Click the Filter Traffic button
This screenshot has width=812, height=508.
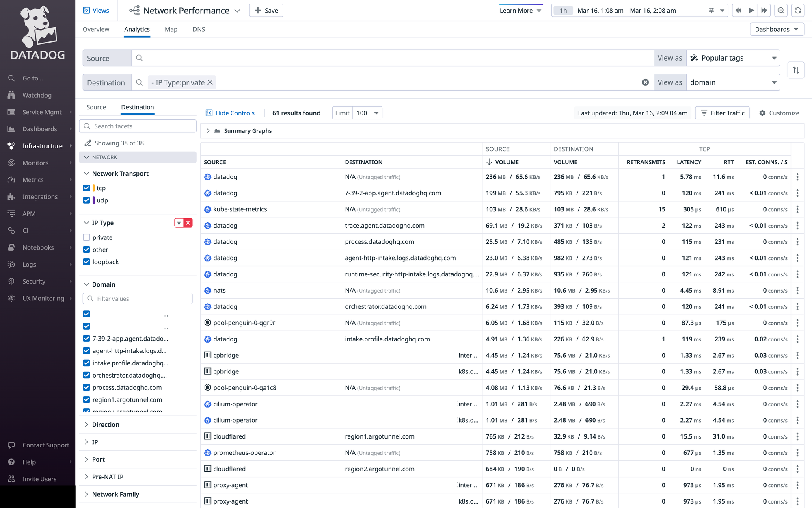point(722,113)
